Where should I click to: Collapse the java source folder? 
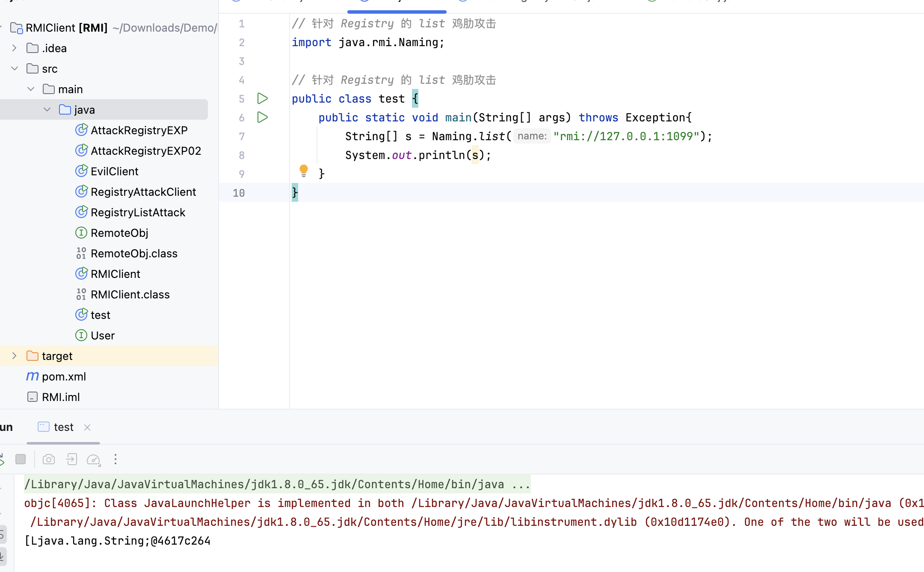point(47,110)
